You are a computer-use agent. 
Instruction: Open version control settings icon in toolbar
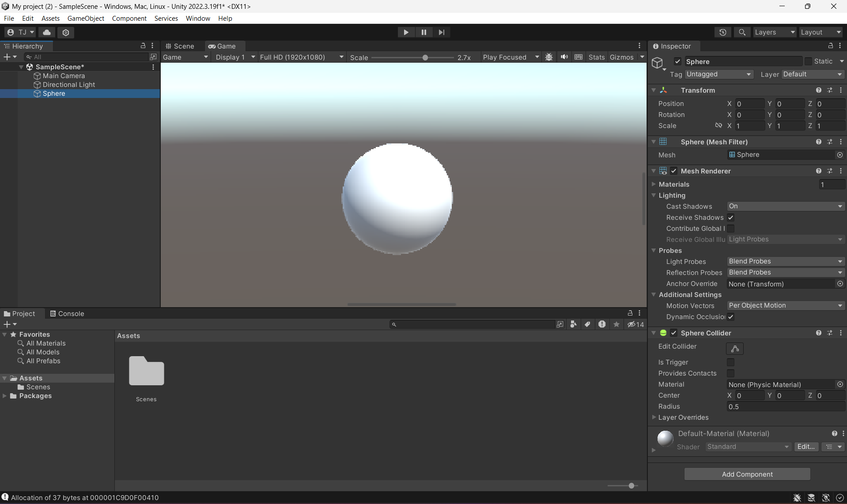[66, 32]
